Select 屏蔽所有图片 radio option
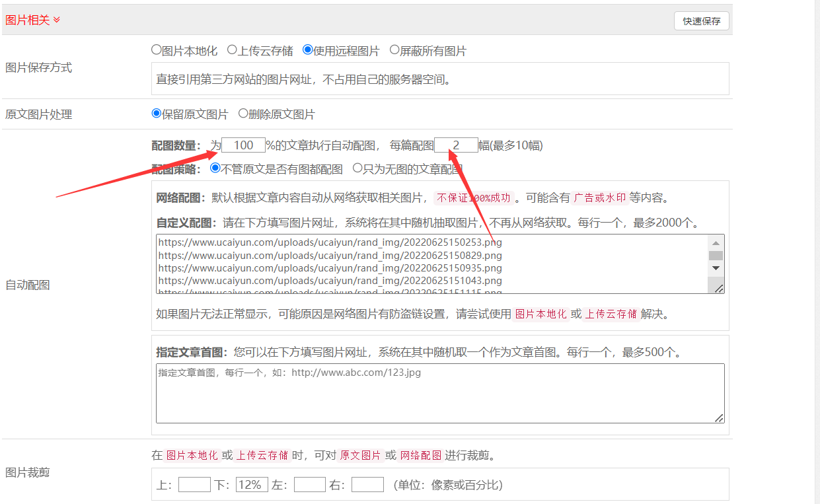This screenshot has height=504, width=820. (394, 50)
